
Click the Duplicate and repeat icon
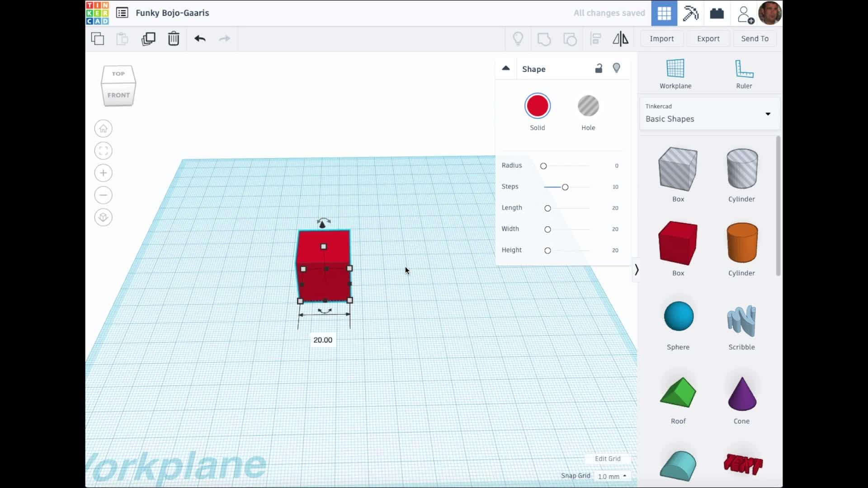(148, 39)
